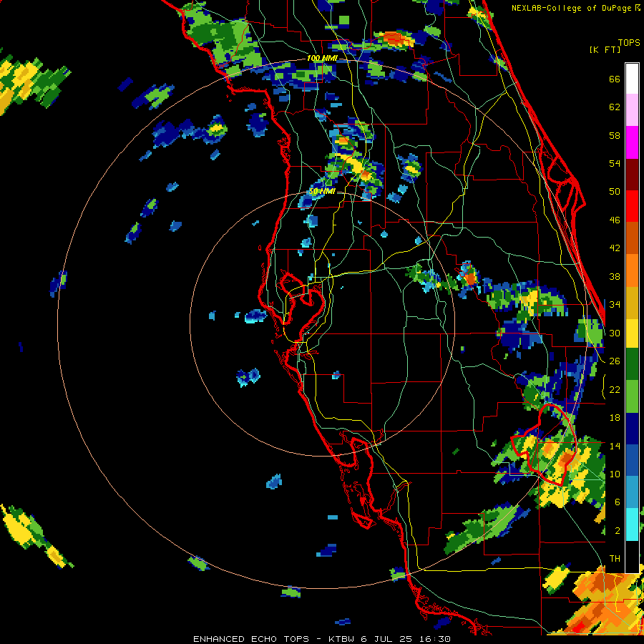Click the 50 NMI range ring label
Viewport: 644px width, 644px height.
pos(322,191)
